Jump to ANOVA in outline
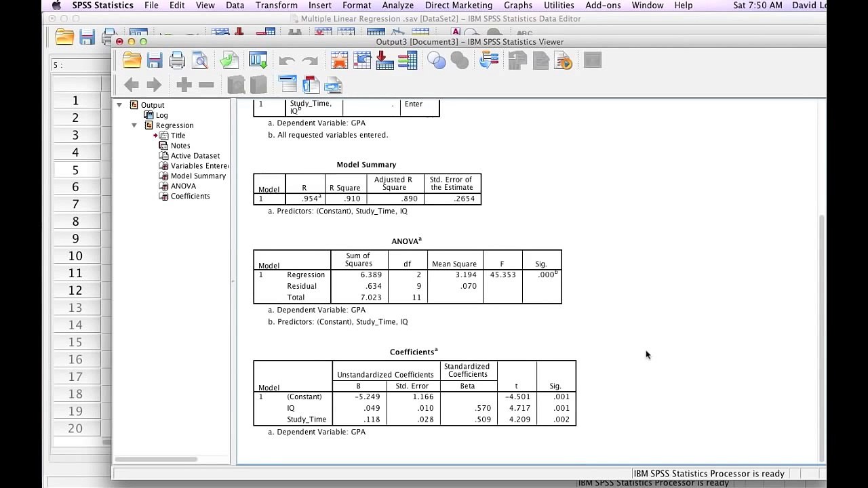 click(x=183, y=186)
